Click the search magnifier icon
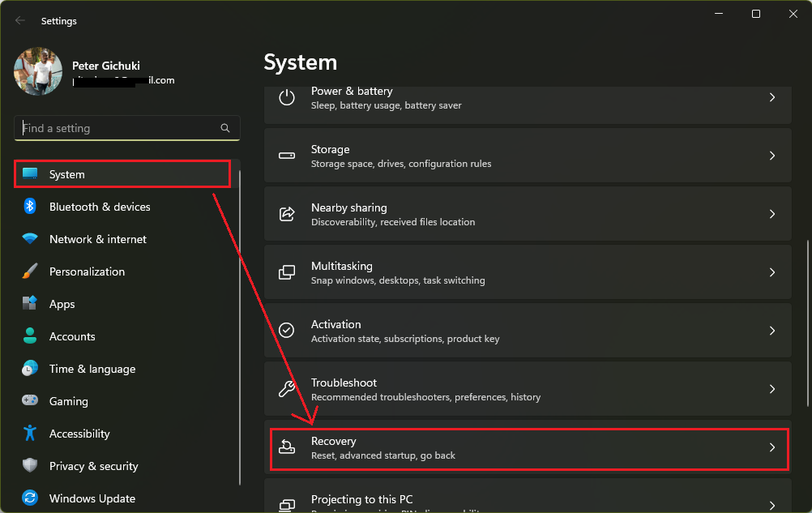Screen dimensions: 812x513 tap(225, 128)
